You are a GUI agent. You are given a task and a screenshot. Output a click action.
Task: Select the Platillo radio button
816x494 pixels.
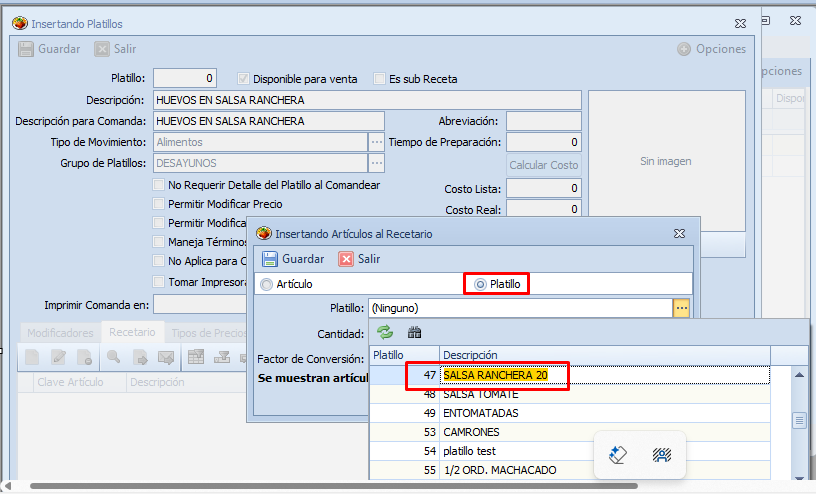(x=481, y=284)
